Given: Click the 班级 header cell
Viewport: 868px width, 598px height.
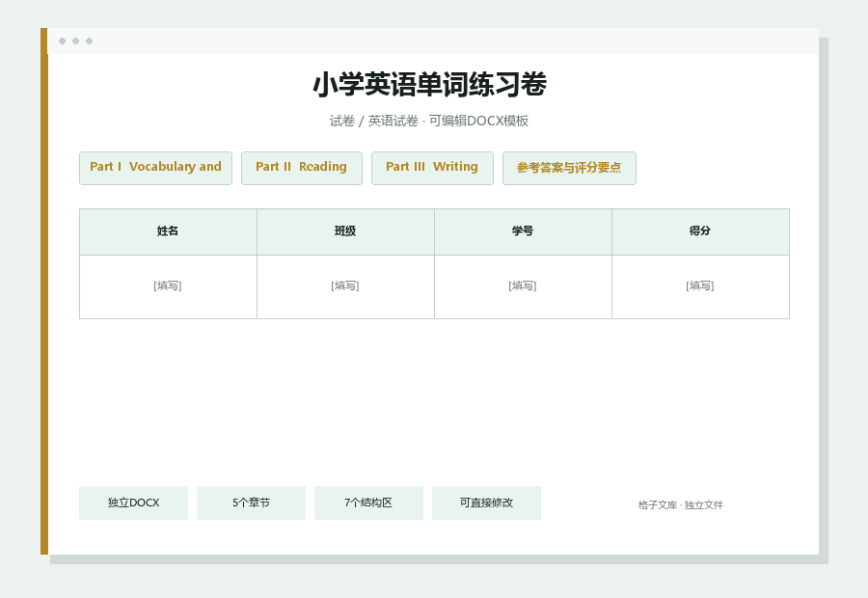Looking at the screenshot, I should (345, 232).
